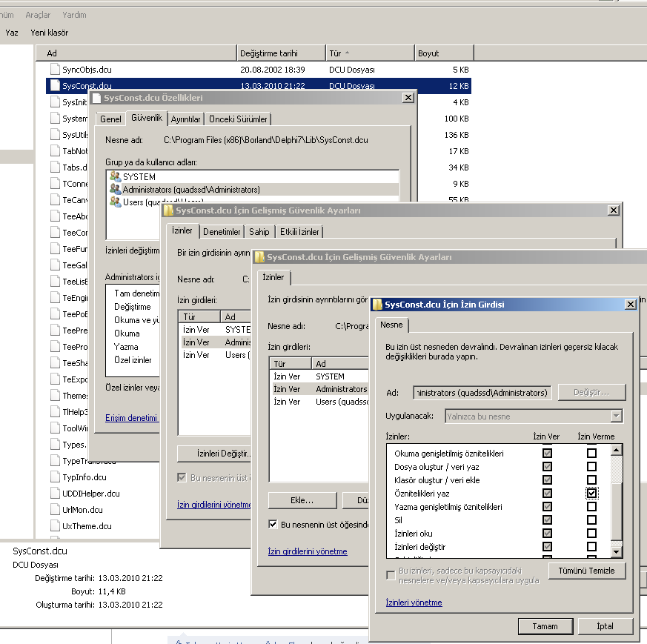Switch to the Genel tab
Screen dimensions: 647x644
(110, 119)
